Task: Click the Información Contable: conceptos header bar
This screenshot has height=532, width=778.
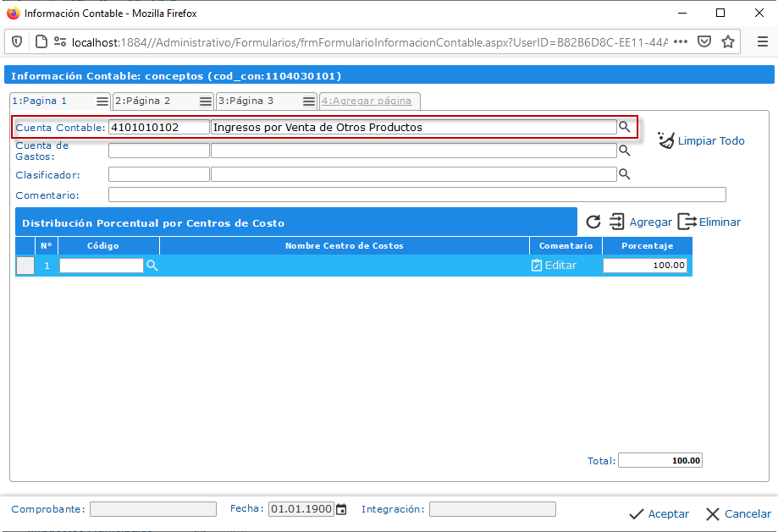Action: click(x=389, y=76)
